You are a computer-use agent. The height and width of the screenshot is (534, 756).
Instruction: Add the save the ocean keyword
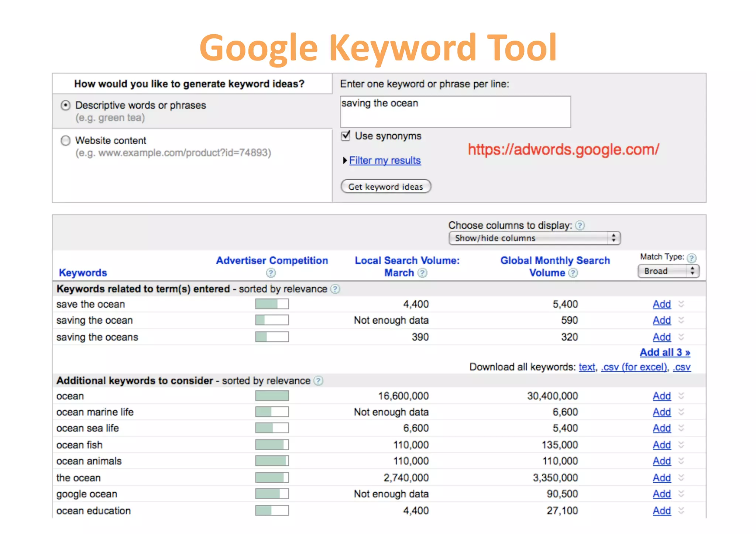click(661, 304)
